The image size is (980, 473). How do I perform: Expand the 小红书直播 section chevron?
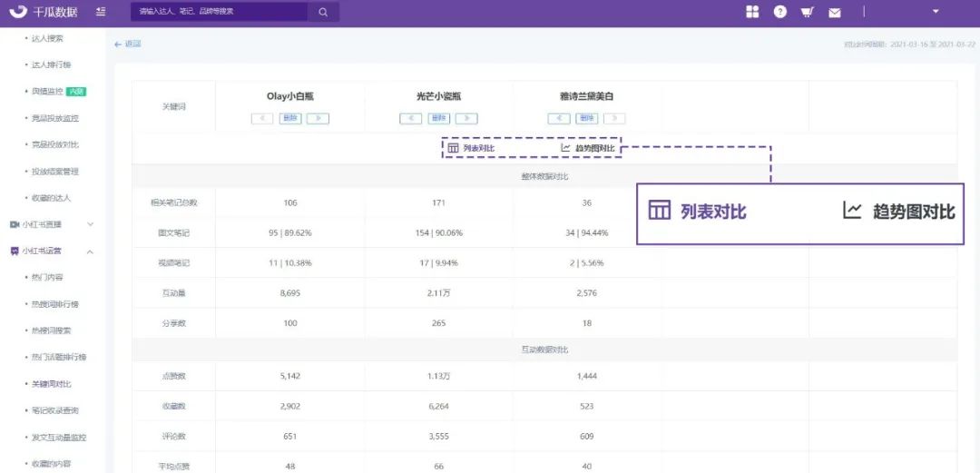(90, 224)
